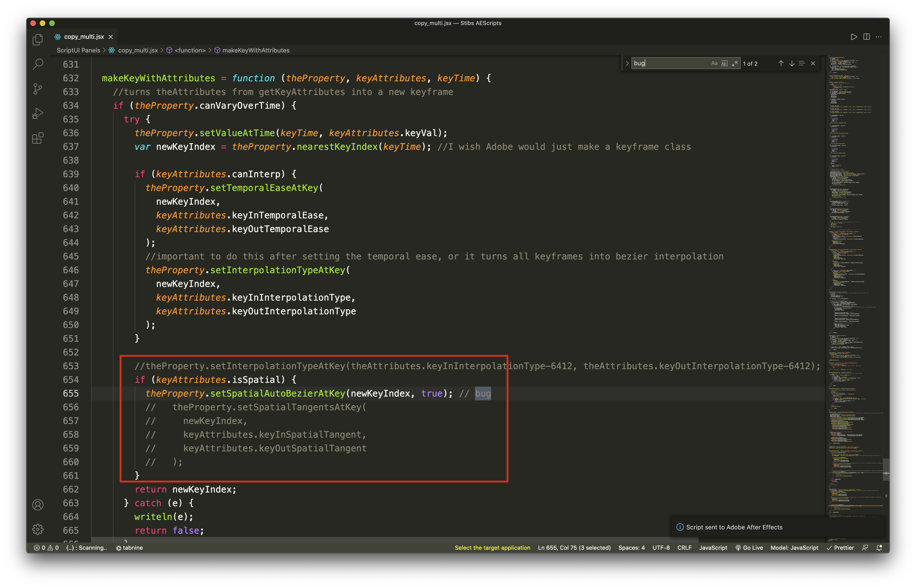
Task: Click 'Script sent to Adobe After Effects' notification
Action: pos(734,527)
